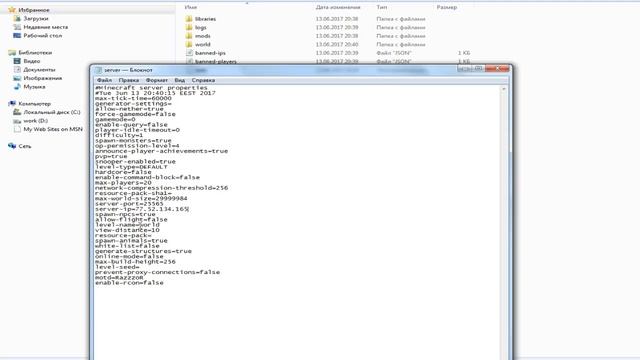Viewport: 640px width, 360px height.
Task: Open the Файл menu in Notepad
Action: point(104,80)
